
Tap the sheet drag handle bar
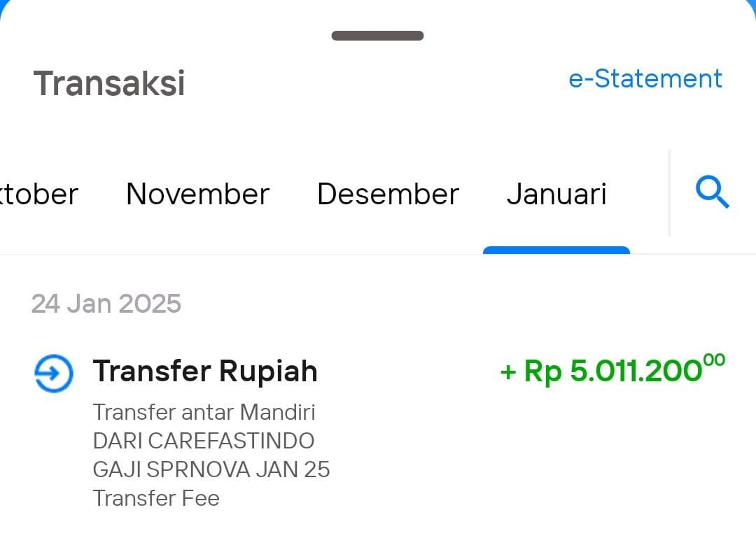pyautogui.click(x=377, y=36)
